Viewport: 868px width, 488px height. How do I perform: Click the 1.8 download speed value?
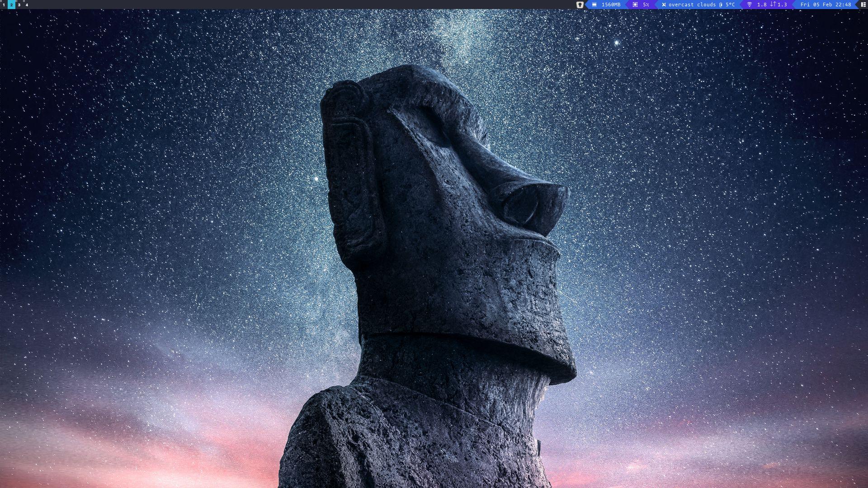(x=762, y=5)
